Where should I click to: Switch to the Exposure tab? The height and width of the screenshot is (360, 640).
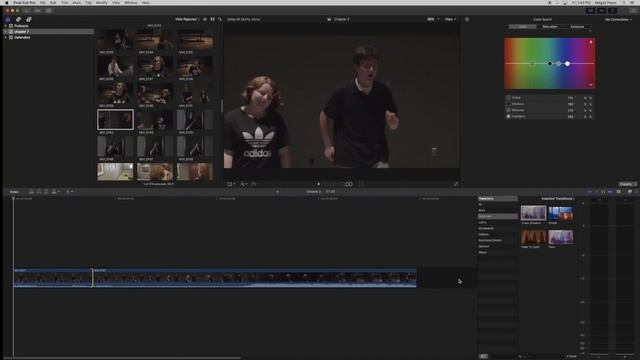(x=577, y=27)
